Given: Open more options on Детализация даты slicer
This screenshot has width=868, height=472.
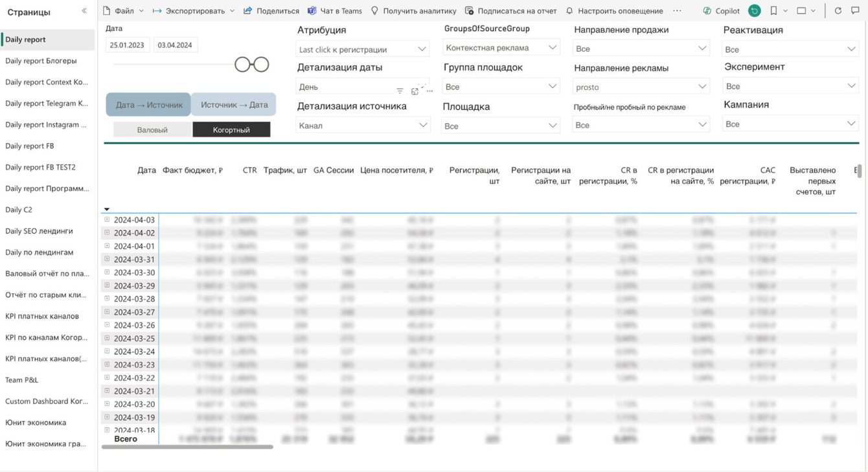Looking at the screenshot, I should click(429, 91).
